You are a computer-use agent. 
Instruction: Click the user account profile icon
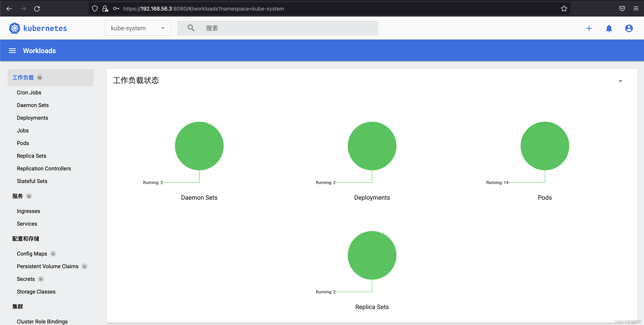click(x=629, y=28)
